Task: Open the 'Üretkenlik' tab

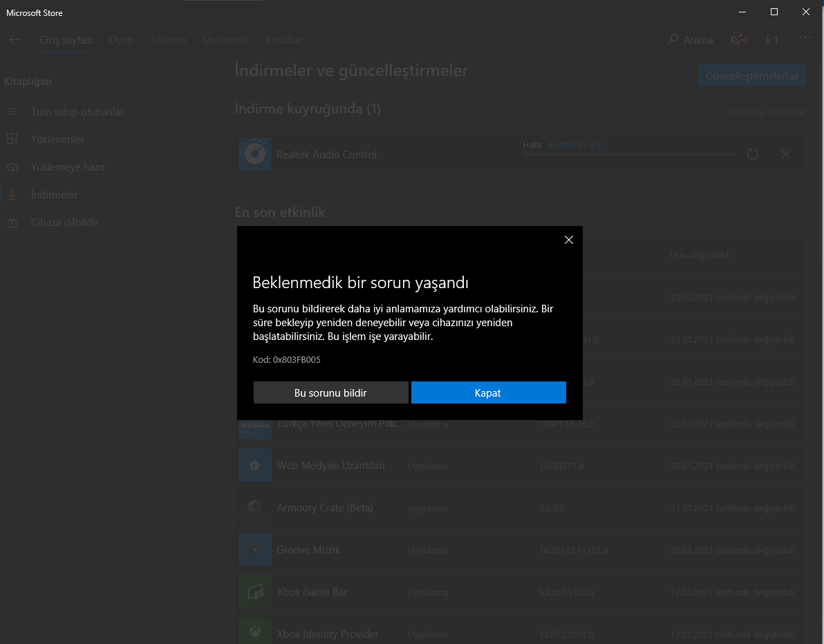Action: pyautogui.click(x=227, y=40)
